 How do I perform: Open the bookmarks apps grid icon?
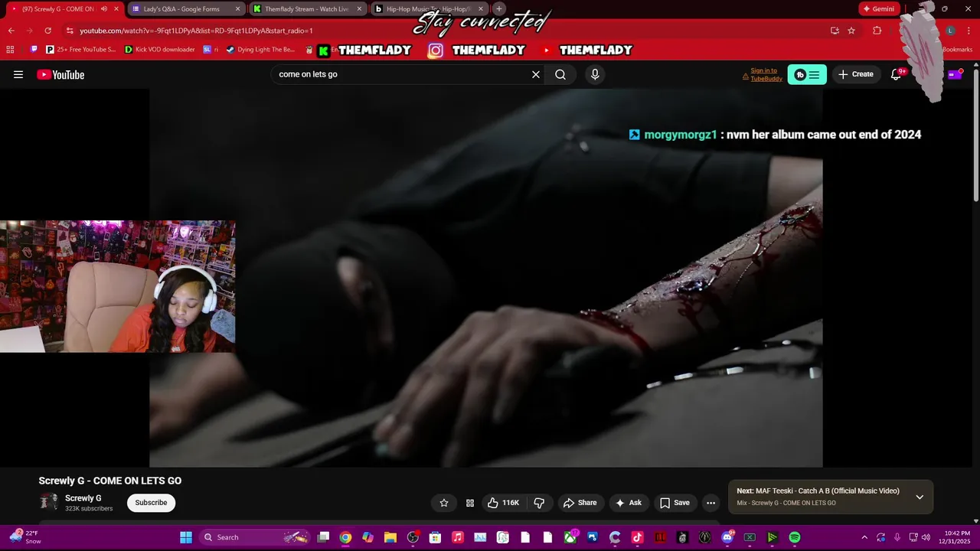10,50
